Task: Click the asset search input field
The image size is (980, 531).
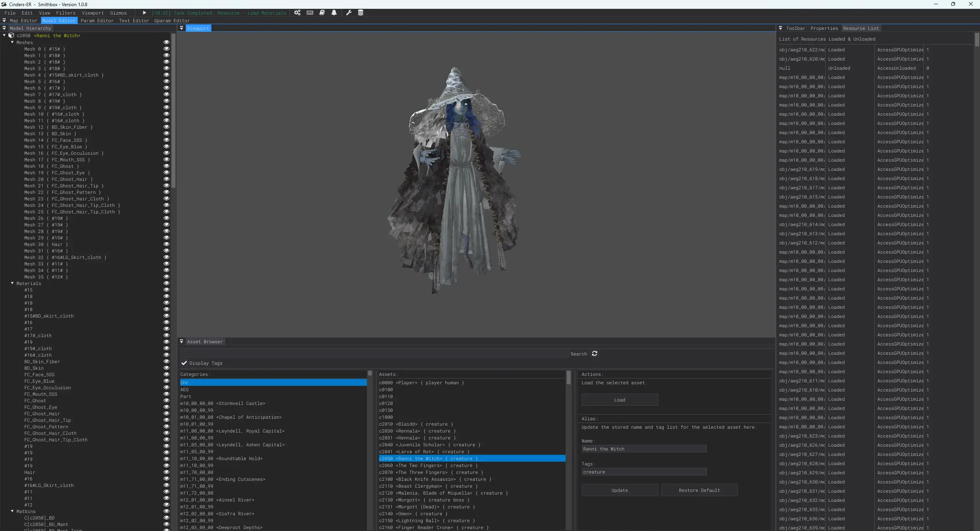Action: [374, 354]
